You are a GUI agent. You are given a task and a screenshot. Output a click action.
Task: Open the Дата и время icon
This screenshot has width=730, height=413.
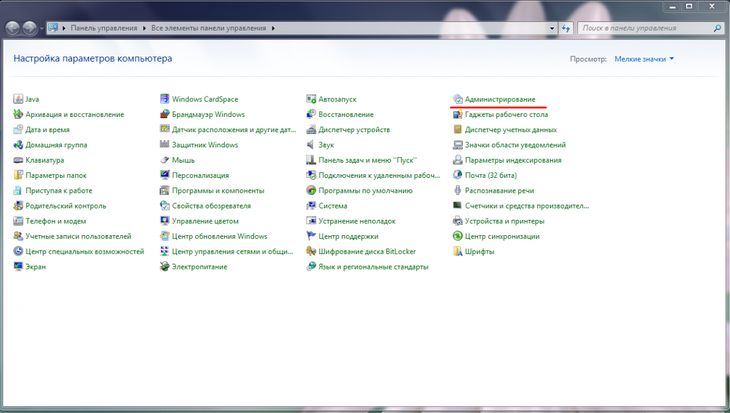point(18,130)
